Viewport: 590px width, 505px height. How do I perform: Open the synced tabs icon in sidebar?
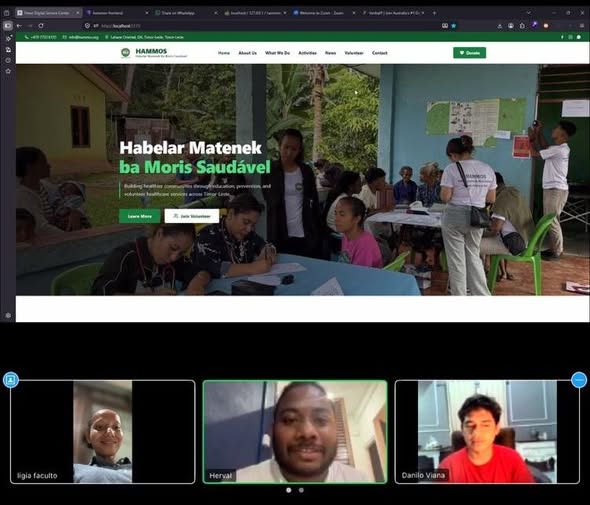click(x=8, y=49)
